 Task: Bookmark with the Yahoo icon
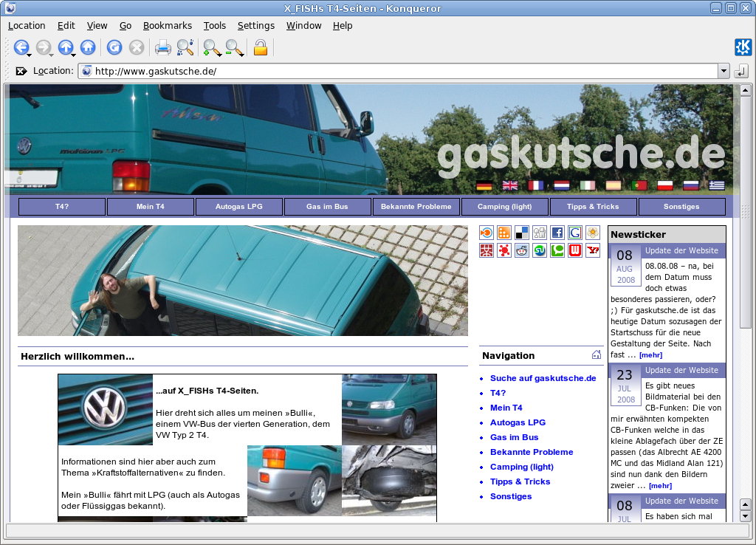[x=593, y=250]
